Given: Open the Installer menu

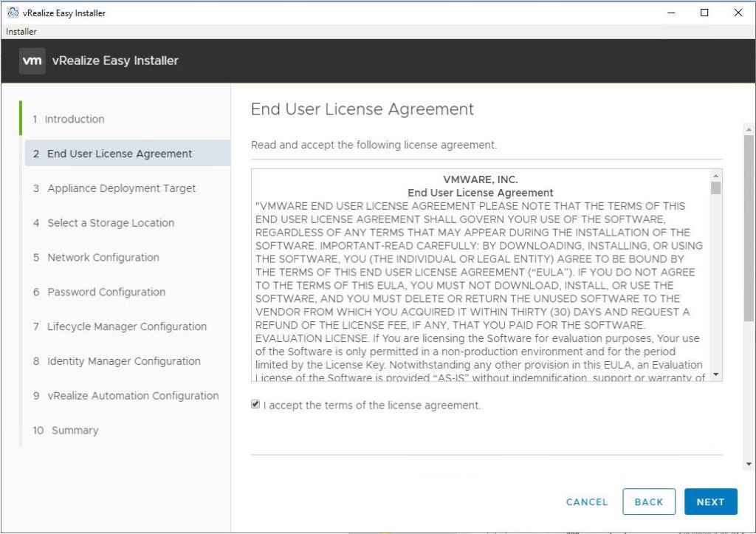Looking at the screenshot, I should 21,32.
